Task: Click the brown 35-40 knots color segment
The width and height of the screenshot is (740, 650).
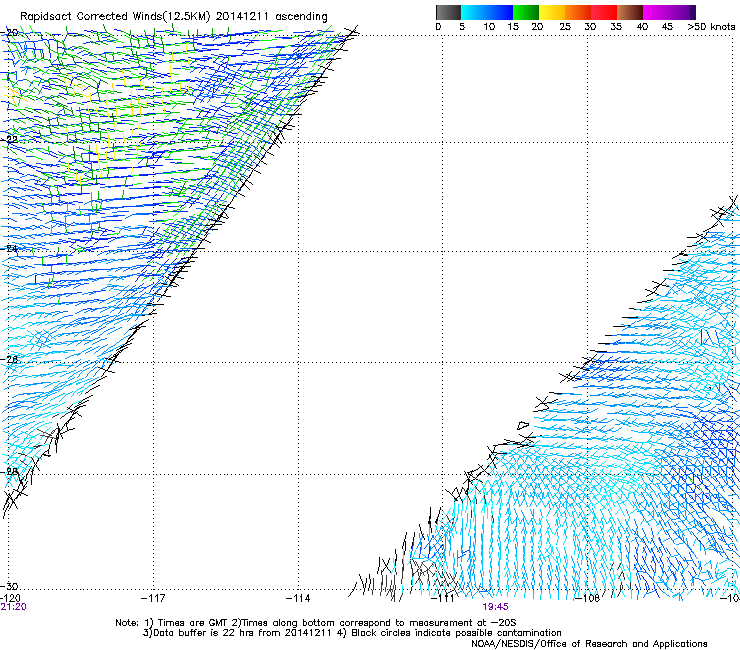Action: pyautogui.click(x=630, y=12)
